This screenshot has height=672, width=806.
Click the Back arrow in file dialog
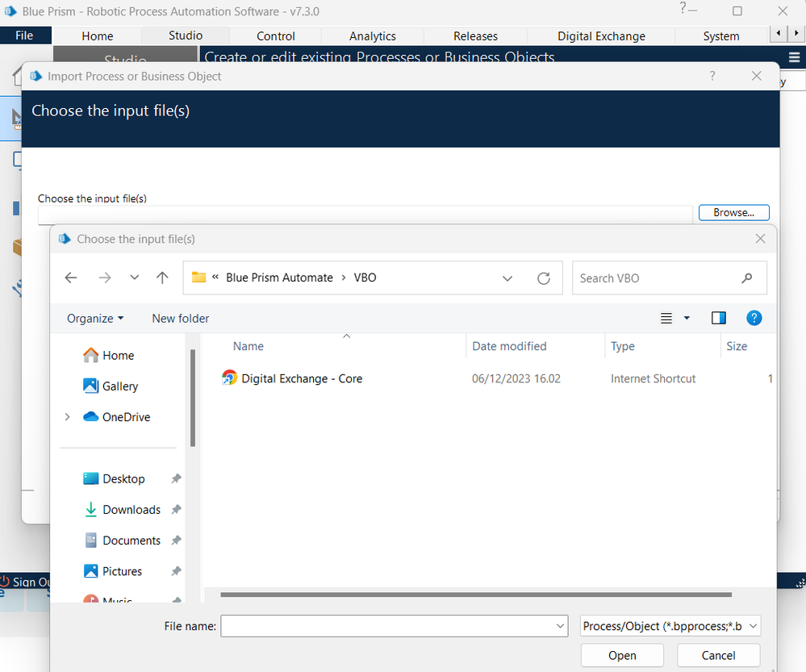tap(71, 278)
